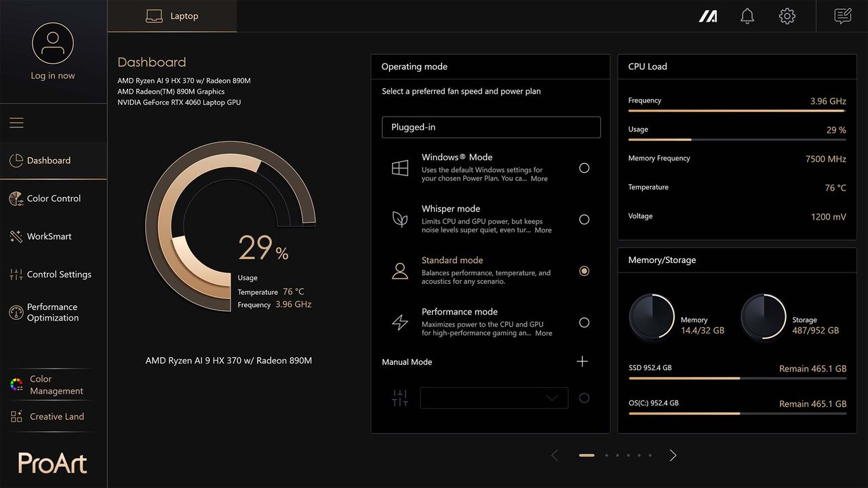The image size is (868, 488).
Task: Click the 487/952 GB storage value
Action: coord(816,331)
